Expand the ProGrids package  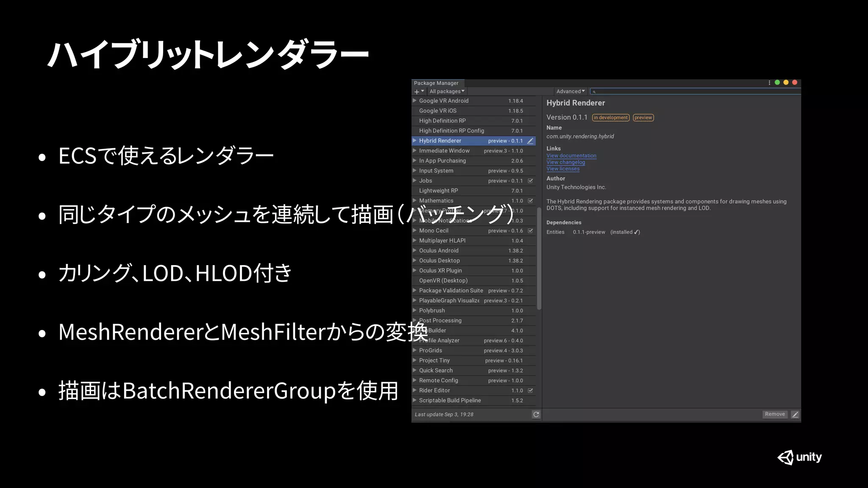415,350
